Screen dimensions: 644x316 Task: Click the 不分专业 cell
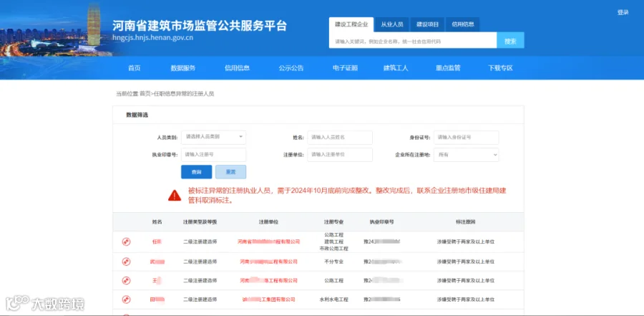333,262
